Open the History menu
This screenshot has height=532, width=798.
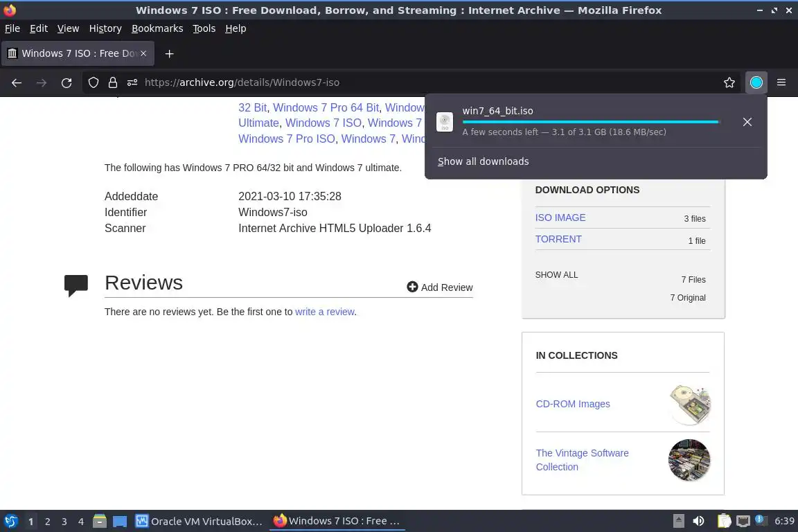[x=105, y=28]
